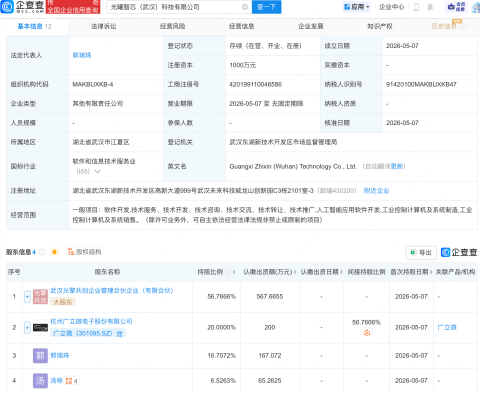Click the shareholder alert bell icon

54,252
